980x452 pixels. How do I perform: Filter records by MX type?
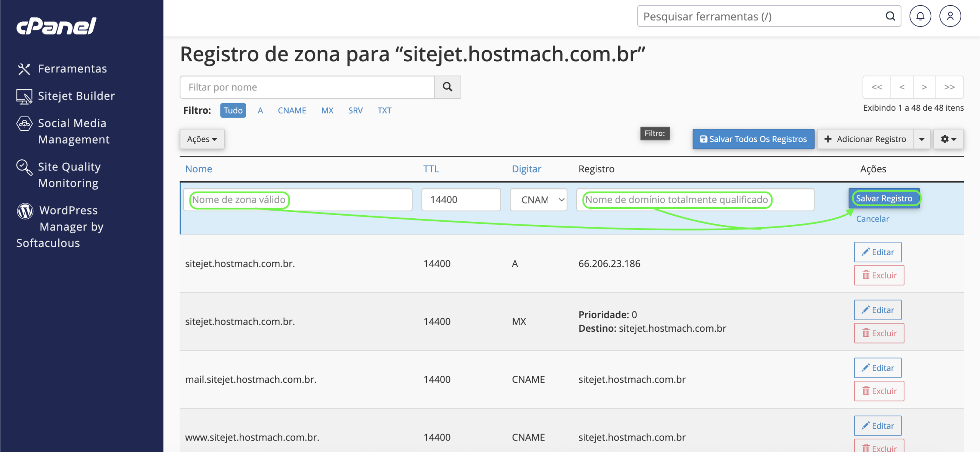(x=327, y=110)
